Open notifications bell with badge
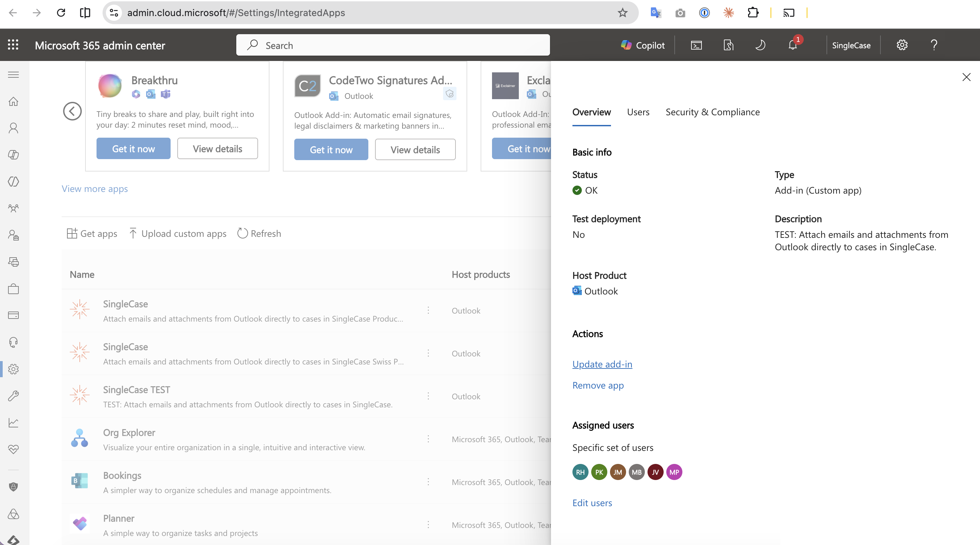This screenshot has width=980, height=545. [x=793, y=45]
